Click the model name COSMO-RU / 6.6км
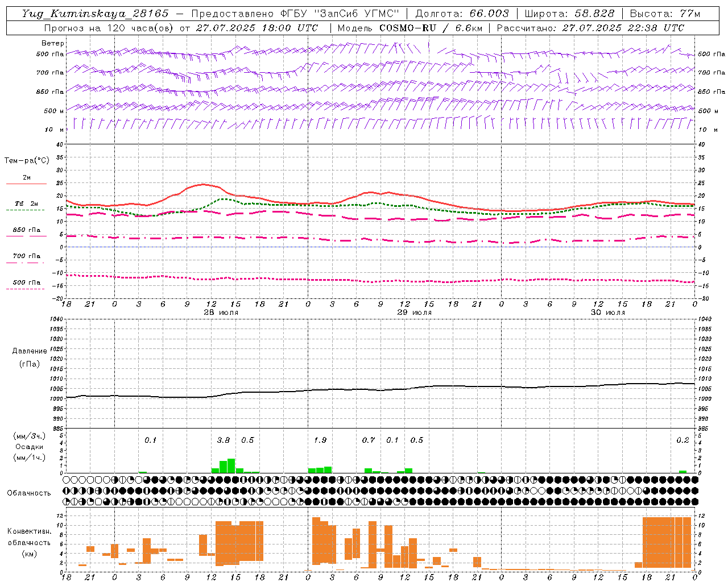This screenshot has width=728, height=582. [431, 28]
